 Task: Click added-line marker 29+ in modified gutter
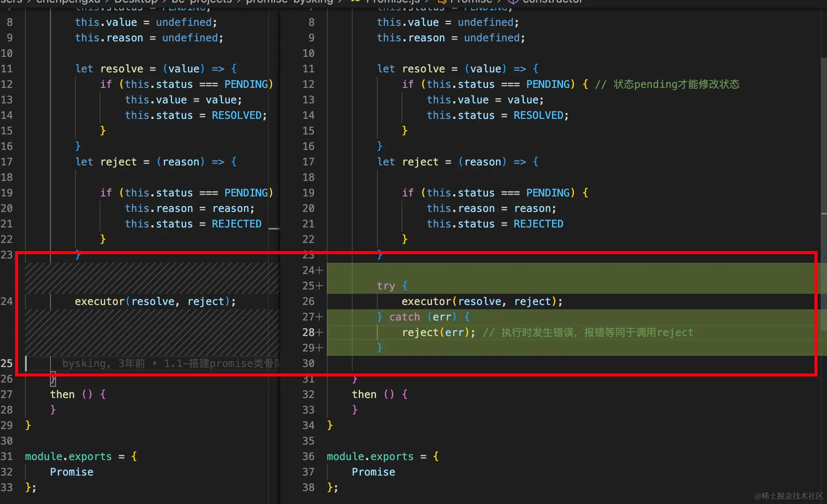tap(312, 348)
